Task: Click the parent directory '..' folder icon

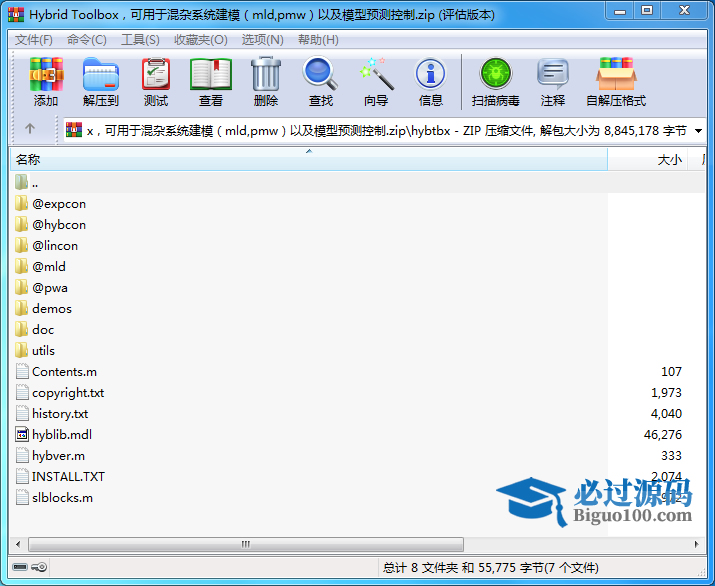Action: coord(21,182)
